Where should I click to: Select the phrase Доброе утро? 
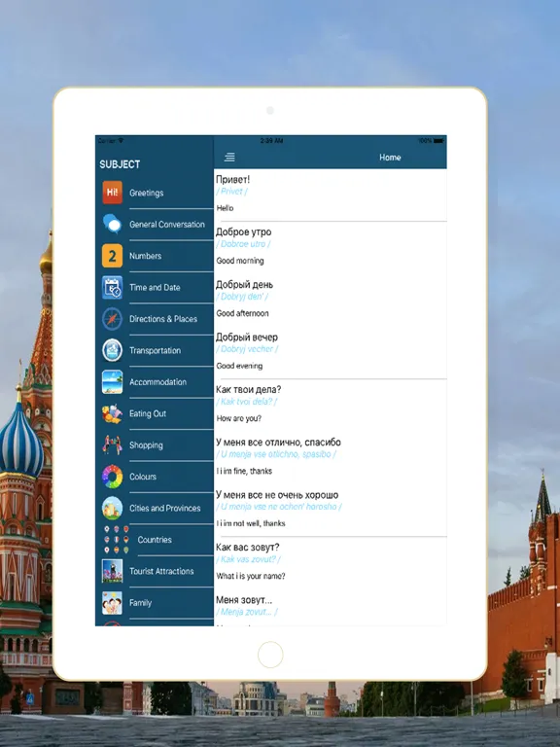pos(243,232)
